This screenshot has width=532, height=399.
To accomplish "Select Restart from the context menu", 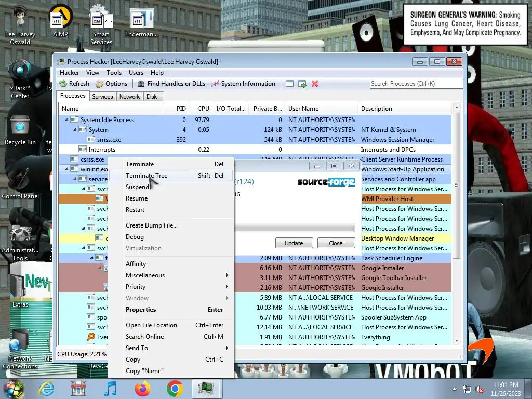I will pyautogui.click(x=171, y=210).
